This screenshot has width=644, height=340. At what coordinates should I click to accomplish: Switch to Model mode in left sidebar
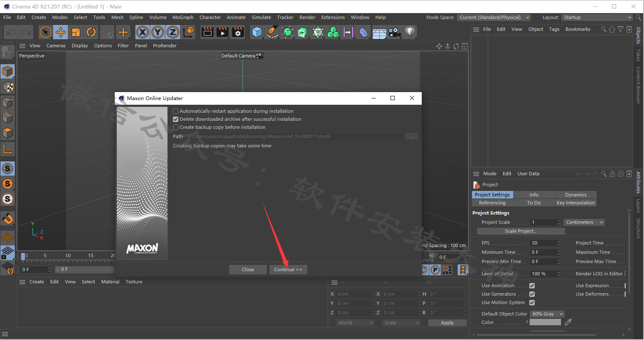click(x=8, y=72)
